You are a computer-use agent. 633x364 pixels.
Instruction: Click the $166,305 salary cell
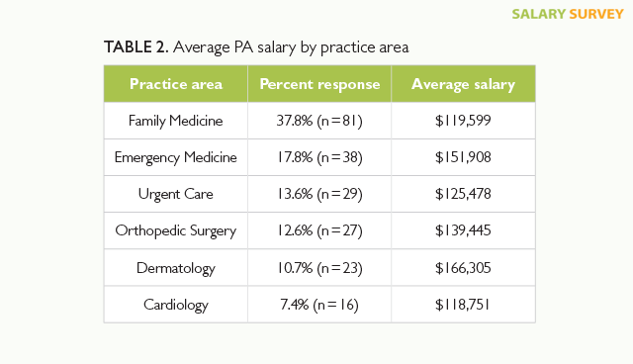pos(463,267)
